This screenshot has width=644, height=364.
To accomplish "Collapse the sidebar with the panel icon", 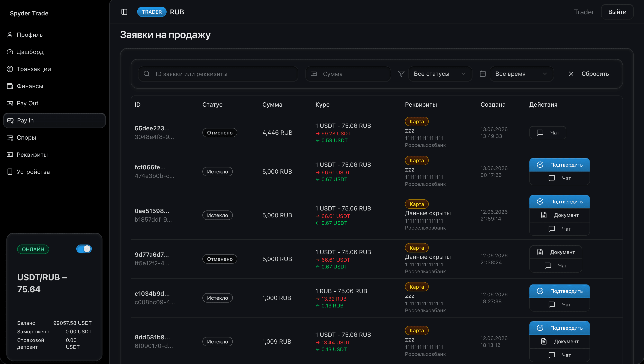I will click(x=124, y=12).
